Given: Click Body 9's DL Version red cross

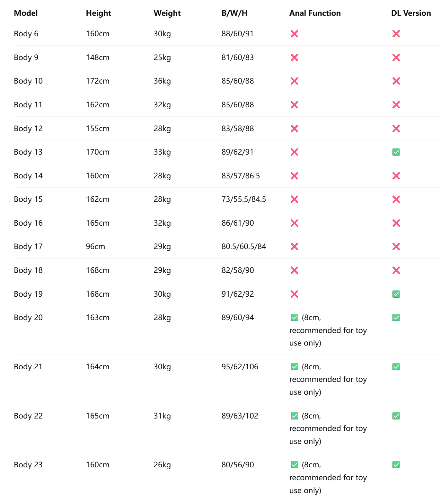Looking at the screenshot, I should pos(396,58).
